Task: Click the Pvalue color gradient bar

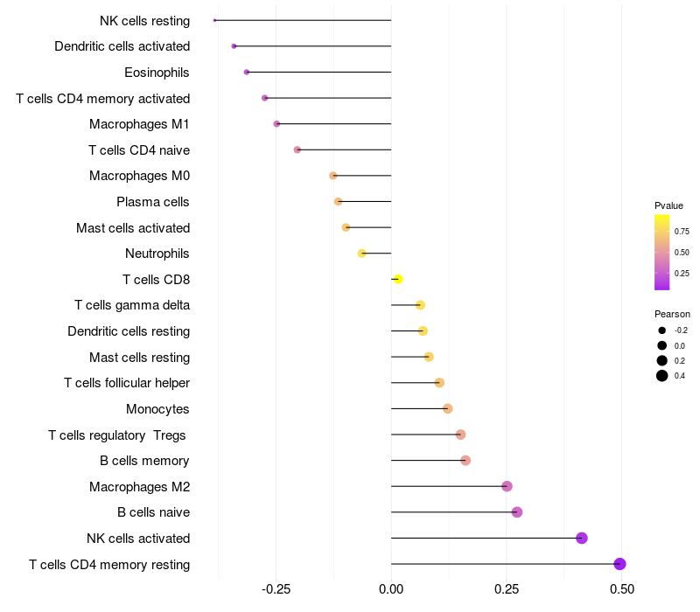Action: tap(662, 252)
